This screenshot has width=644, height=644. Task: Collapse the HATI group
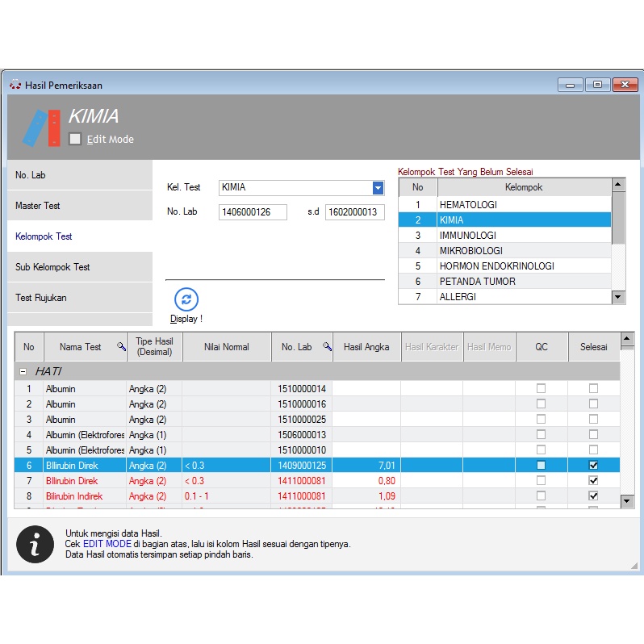[x=23, y=371]
